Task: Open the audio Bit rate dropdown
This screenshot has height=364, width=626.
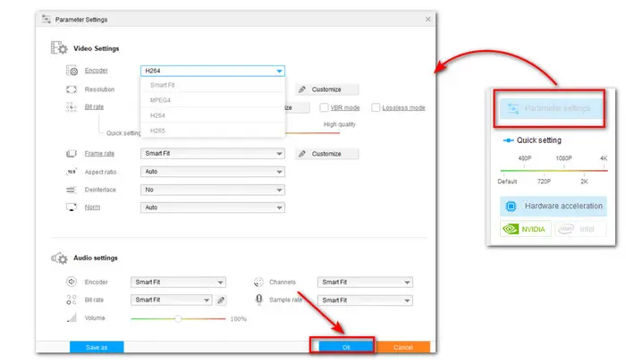Action: click(x=171, y=301)
